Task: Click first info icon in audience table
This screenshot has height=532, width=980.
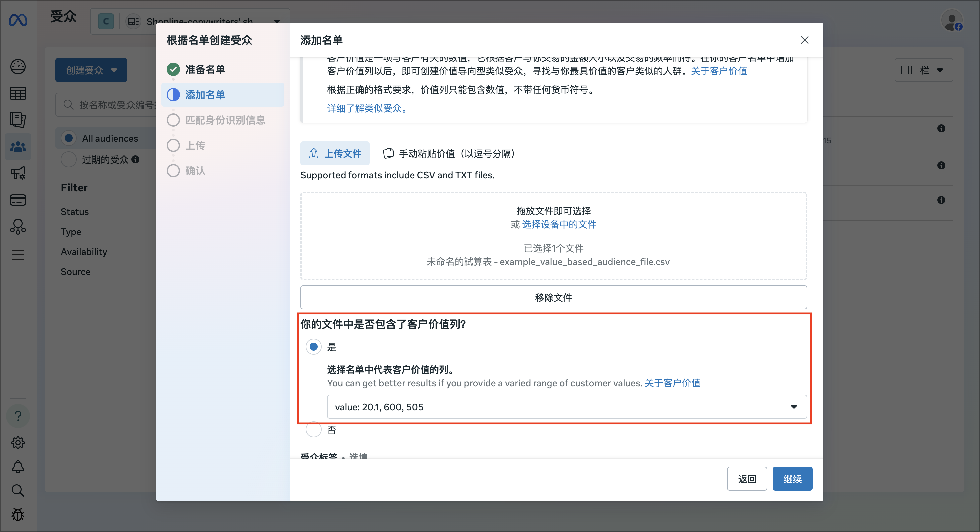Action: [x=941, y=129]
